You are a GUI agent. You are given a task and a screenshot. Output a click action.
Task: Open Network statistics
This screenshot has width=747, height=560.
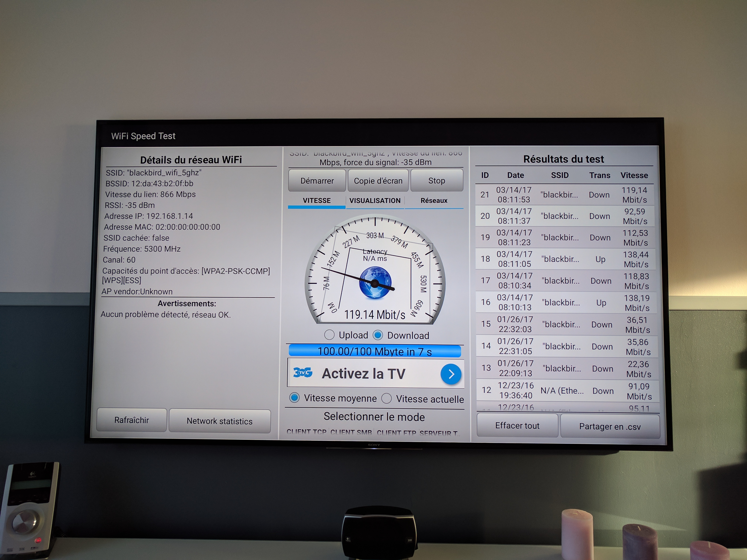(220, 421)
